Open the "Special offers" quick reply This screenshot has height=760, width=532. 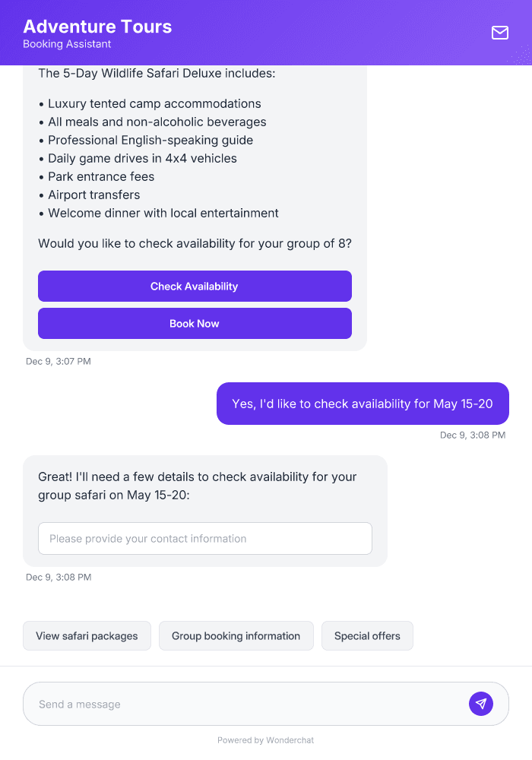click(367, 635)
